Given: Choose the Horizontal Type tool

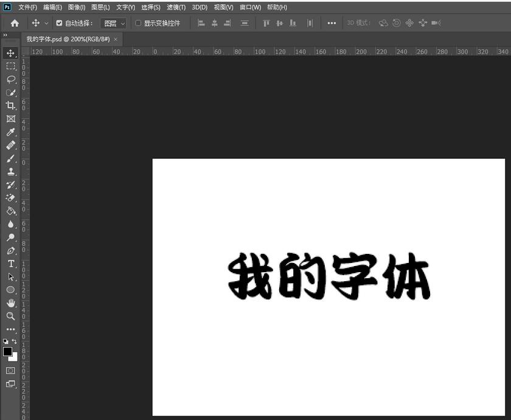Looking at the screenshot, I should pos(10,263).
